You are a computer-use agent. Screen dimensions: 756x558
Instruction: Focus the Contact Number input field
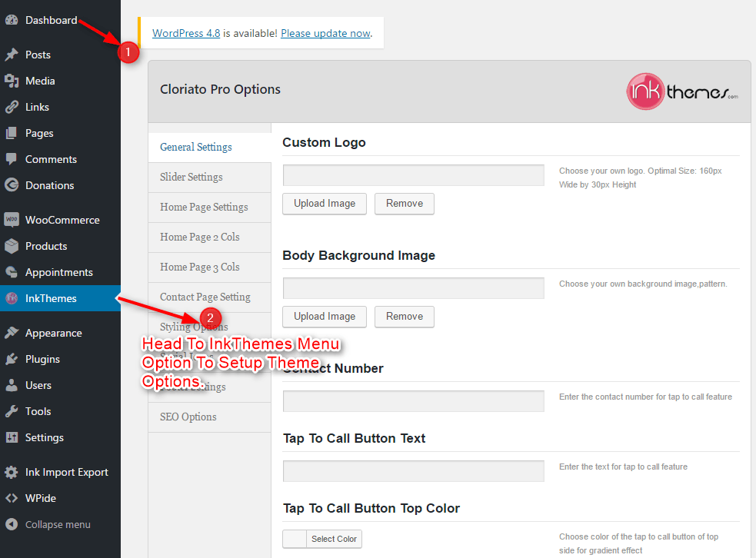click(414, 401)
